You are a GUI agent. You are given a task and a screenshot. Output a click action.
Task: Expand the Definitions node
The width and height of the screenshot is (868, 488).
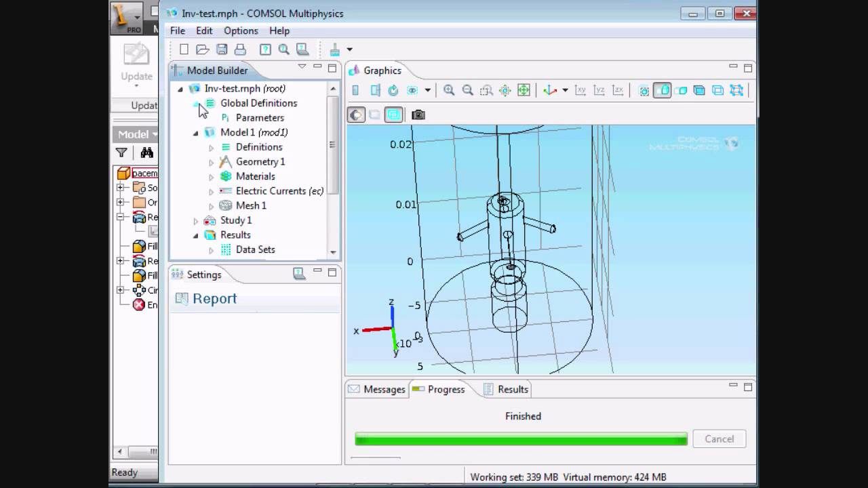click(211, 147)
